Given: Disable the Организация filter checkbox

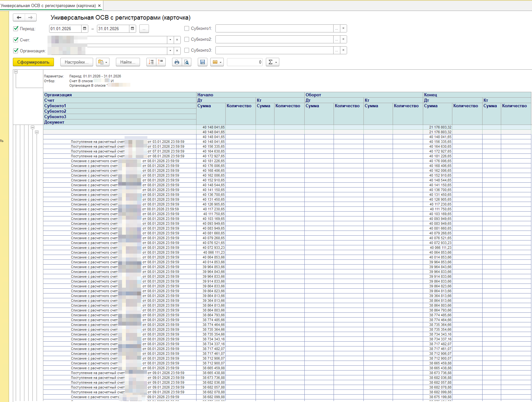Looking at the screenshot, I should [16, 51].
